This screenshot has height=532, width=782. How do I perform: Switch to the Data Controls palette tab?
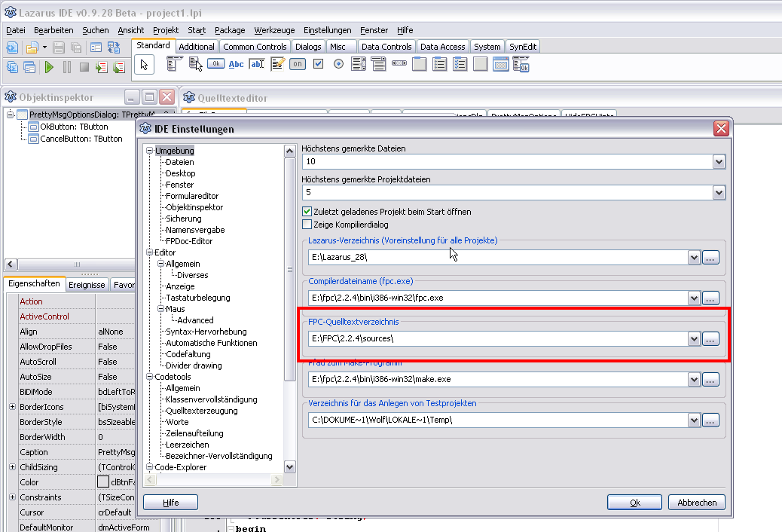tap(386, 47)
